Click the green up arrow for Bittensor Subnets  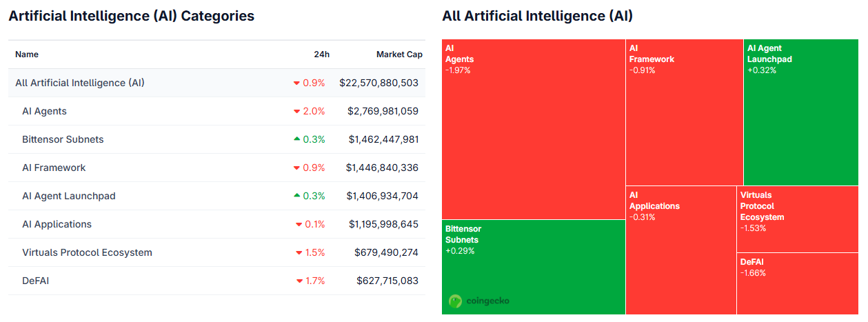click(x=296, y=139)
